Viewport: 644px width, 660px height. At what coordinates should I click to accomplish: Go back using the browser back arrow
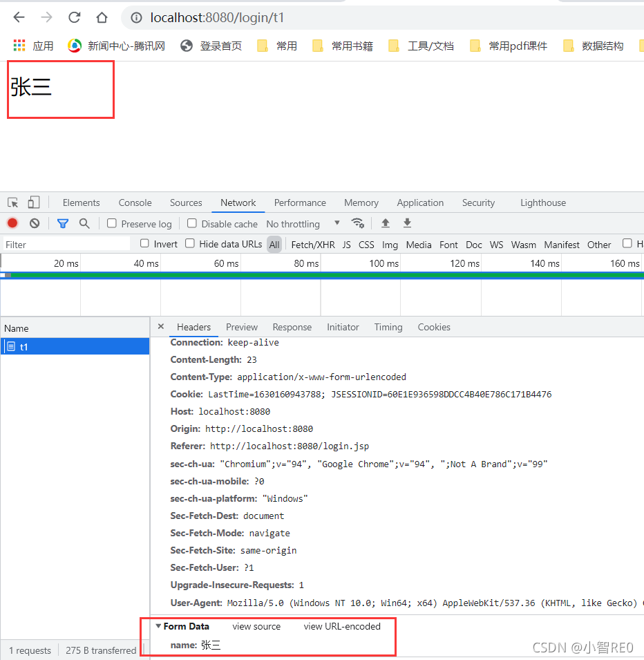click(x=19, y=17)
